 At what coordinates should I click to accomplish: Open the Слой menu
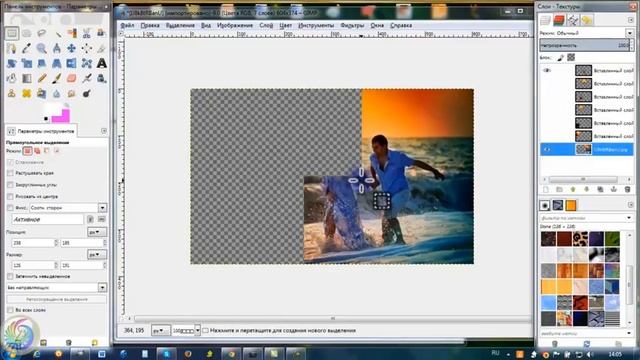(x=266, y=25)
